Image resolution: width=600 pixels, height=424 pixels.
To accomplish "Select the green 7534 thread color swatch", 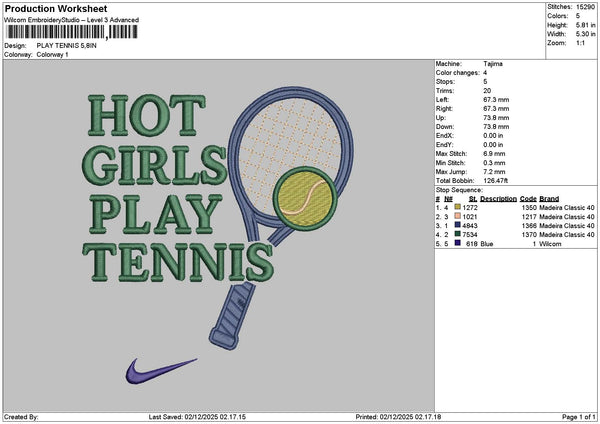I will tap(458, 234).
